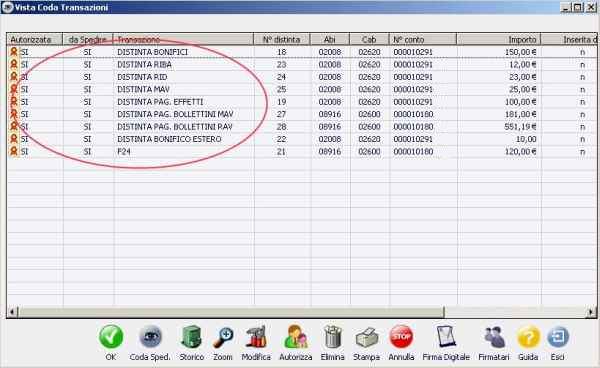Click authorization ribbon icon in DISTINTA RID row
The image size is (600, 368).
[14, 77]
